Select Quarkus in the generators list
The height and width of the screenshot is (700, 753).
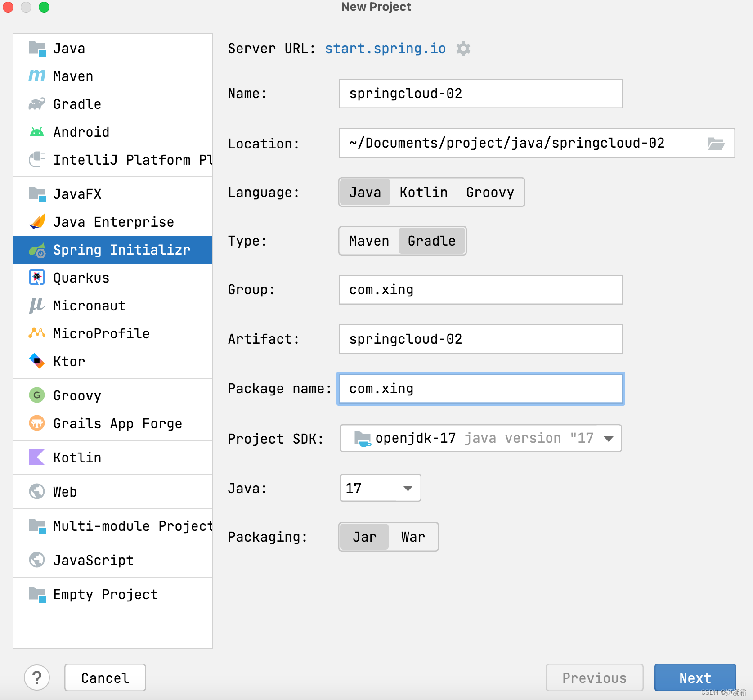113,278
